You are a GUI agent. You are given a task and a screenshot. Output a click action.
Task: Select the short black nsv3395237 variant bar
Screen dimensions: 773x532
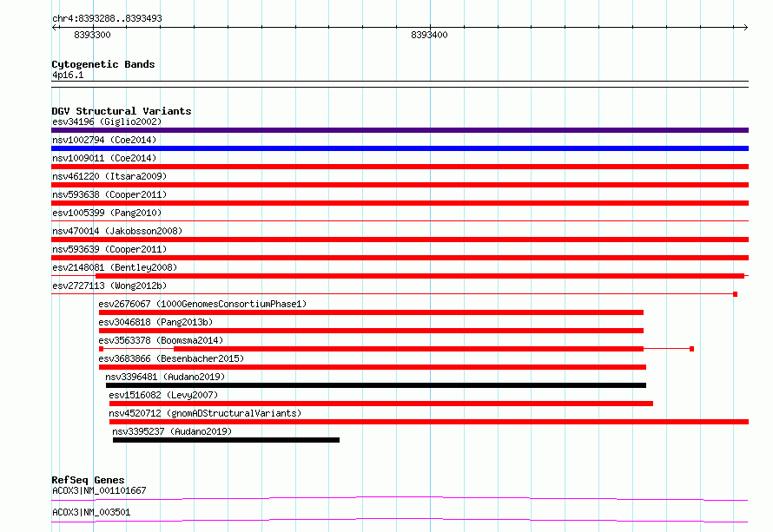tap(226, 440)
